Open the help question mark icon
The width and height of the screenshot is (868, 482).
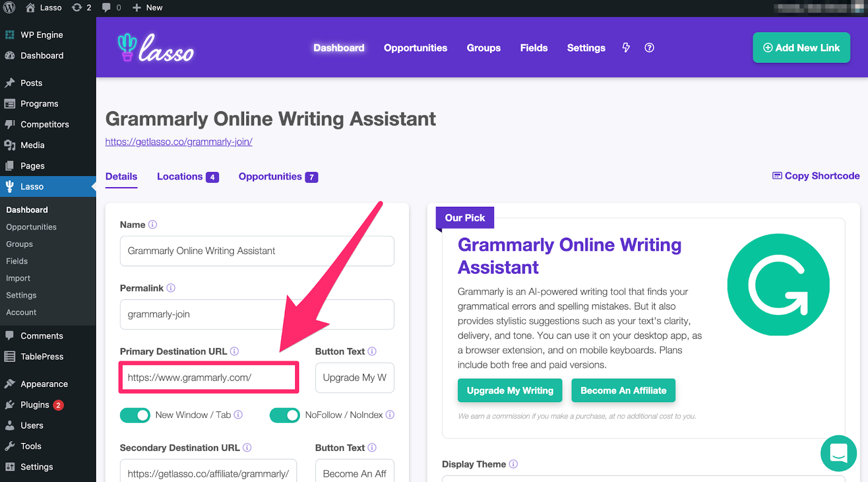649,48
